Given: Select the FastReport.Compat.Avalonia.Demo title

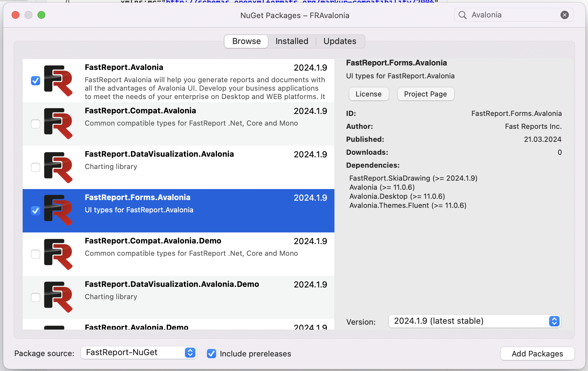Looking at the screenshot, I should (x=153, y=241).
